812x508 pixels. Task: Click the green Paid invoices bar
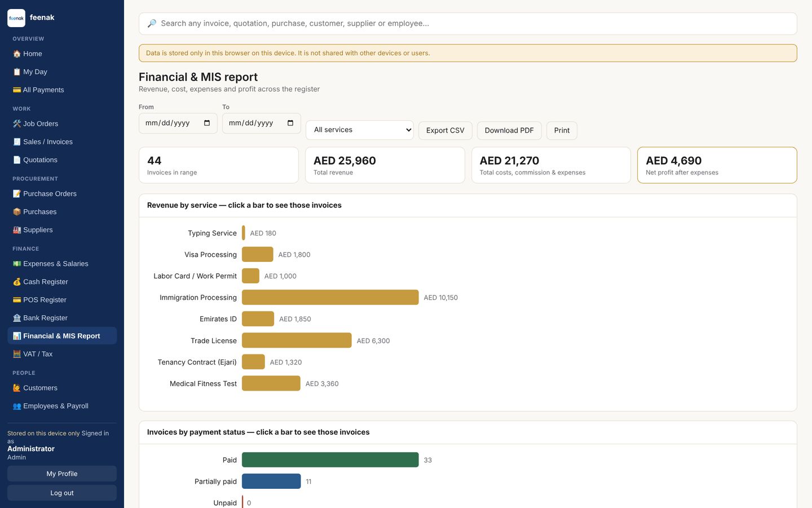[330, 460]
